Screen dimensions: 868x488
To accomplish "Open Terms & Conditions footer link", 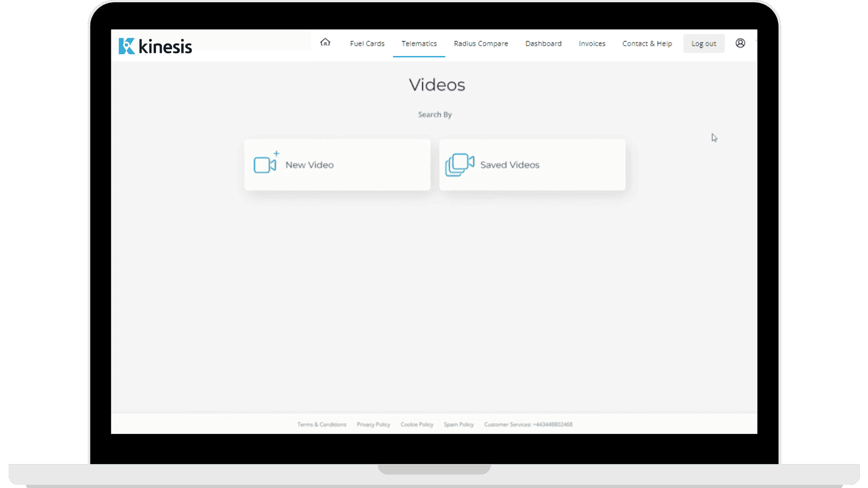I will 321,424.
